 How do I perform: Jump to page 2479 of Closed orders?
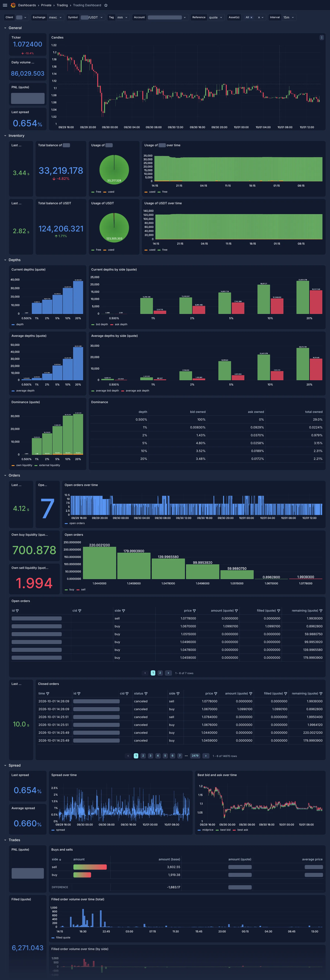(195, 756)
